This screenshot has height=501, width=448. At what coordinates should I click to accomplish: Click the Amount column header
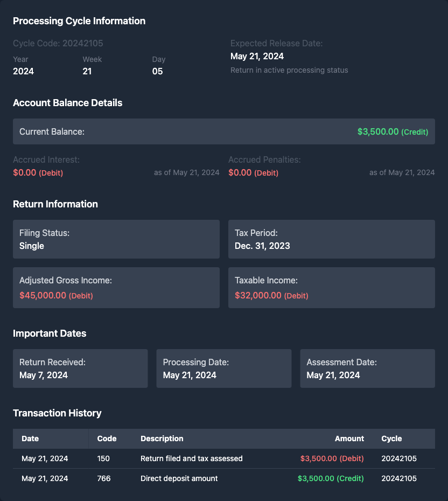(349, 439)
